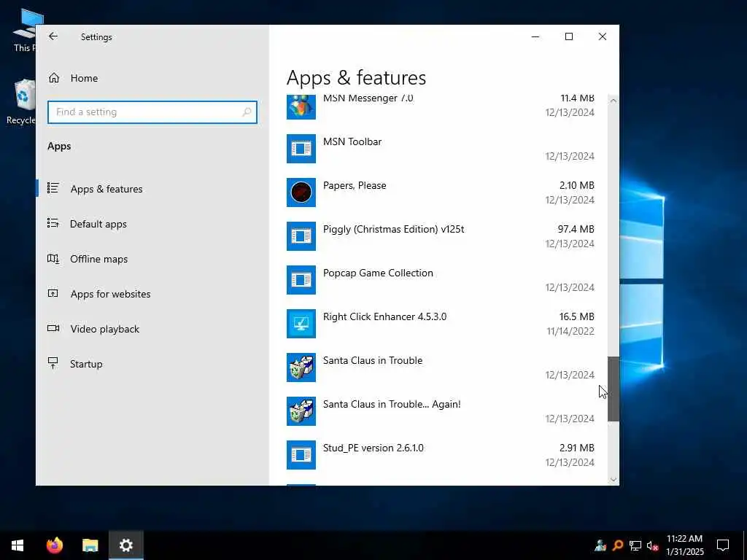Click the 2.91 MB size value
The width and height of the screenshot is (747, 560).
576,448
